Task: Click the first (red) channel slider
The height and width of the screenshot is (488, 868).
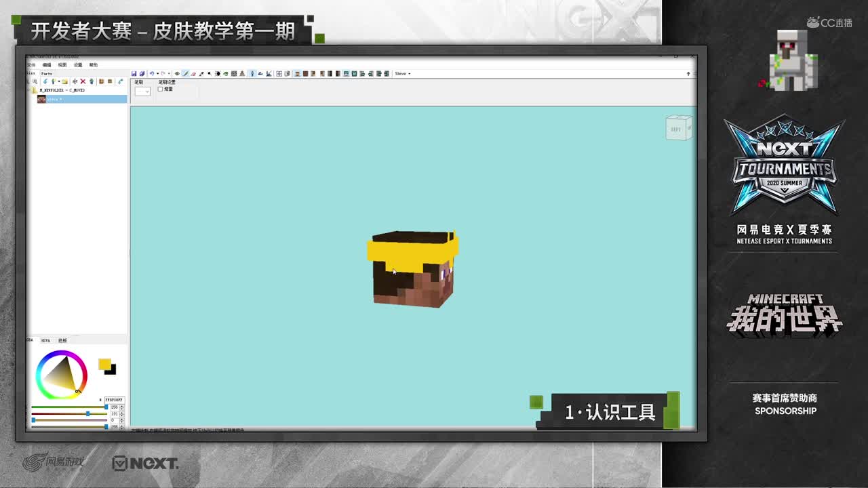Action: [69, 407]
